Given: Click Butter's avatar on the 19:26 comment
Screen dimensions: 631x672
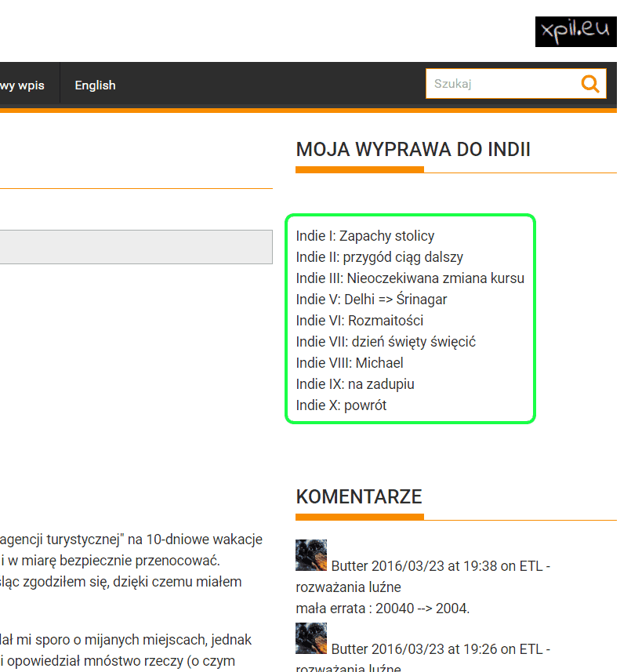Looking at the screenshot, I should pyautogui.click(x=310, y=638).
